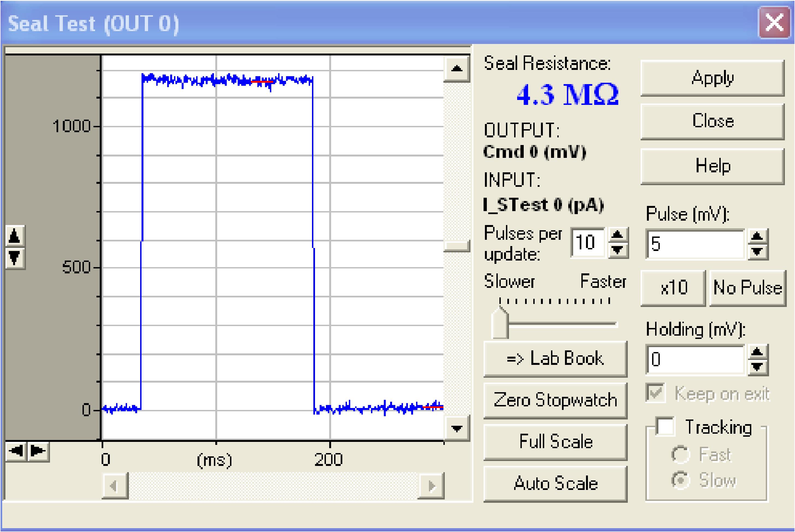
Task: Click the Pulses per update field
Action: 588,243
